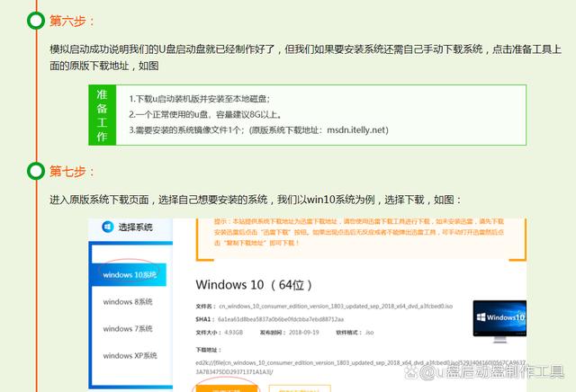This screenshot has height=392, width=576.
Task: Select the windows 7系统 tab
Action: click(128, 328)
